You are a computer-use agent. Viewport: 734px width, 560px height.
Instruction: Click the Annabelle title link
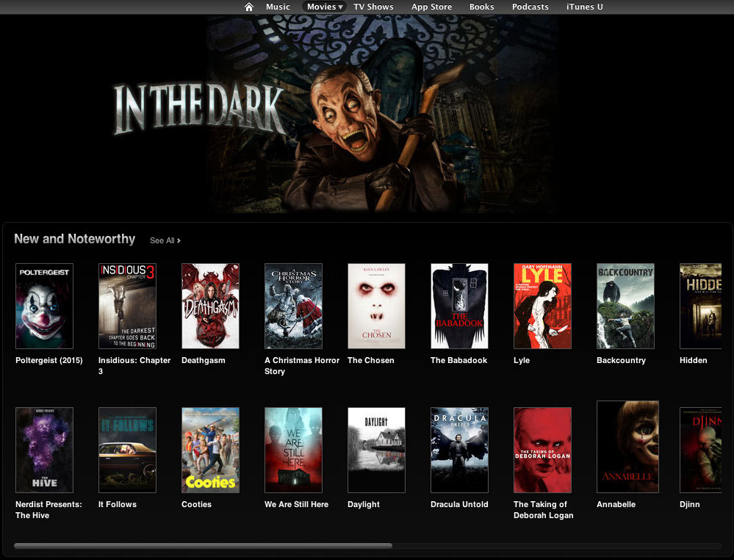point(616,504)
